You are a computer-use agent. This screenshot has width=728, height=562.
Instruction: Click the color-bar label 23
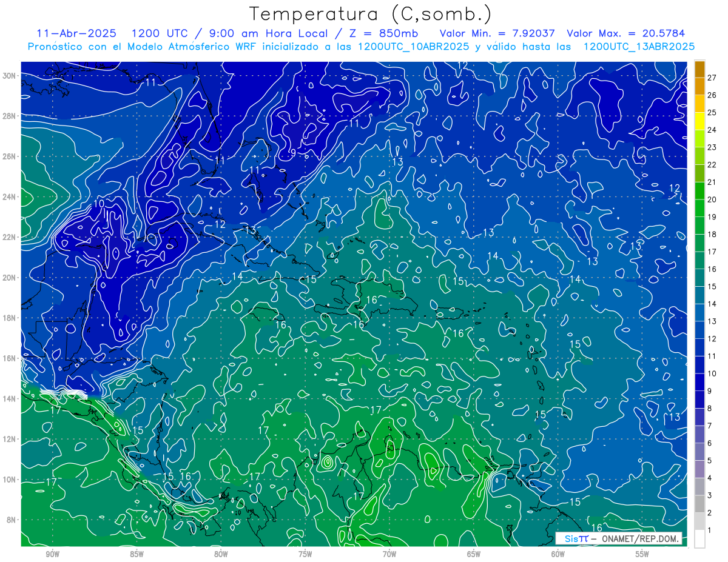point(712,147)
